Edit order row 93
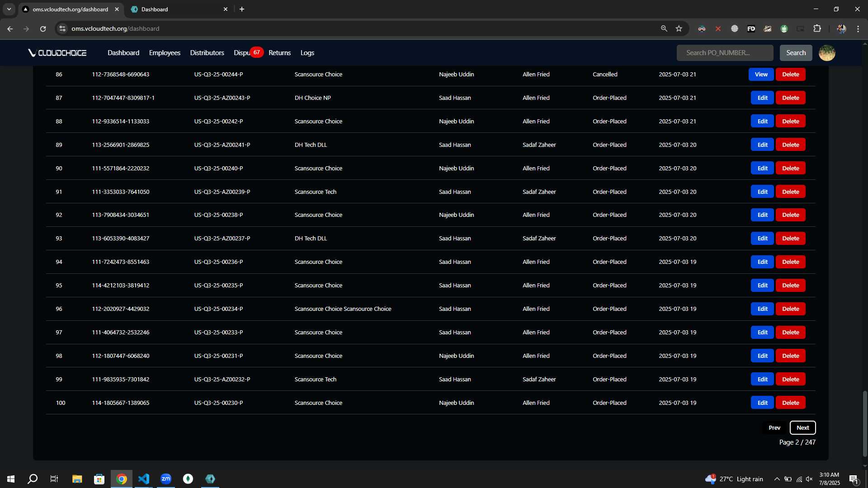 (762, 238)
